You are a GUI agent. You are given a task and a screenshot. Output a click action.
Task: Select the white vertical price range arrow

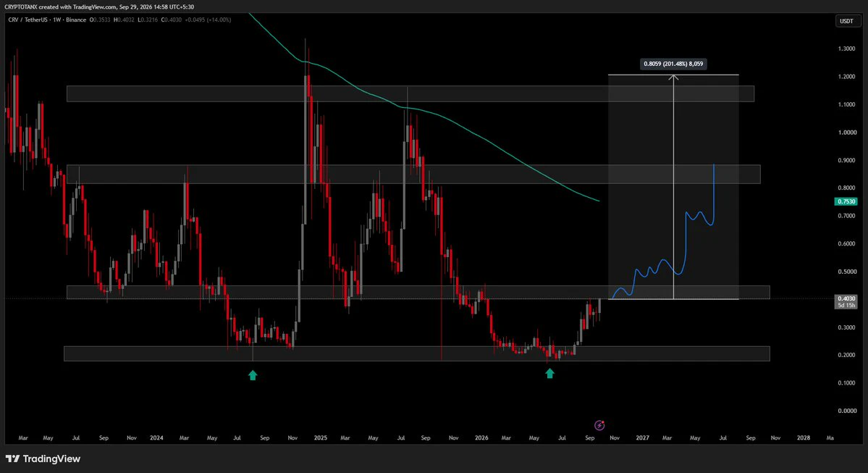point(673,187)
